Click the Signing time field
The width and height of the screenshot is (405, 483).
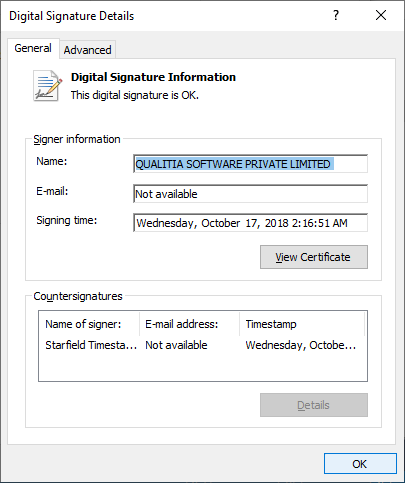click(x=250, y=223)
